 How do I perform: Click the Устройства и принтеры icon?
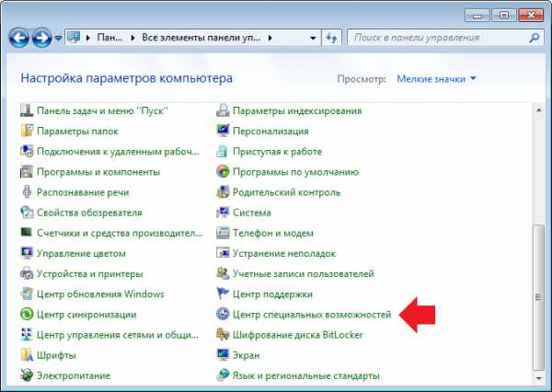click(x=27, y=273)
